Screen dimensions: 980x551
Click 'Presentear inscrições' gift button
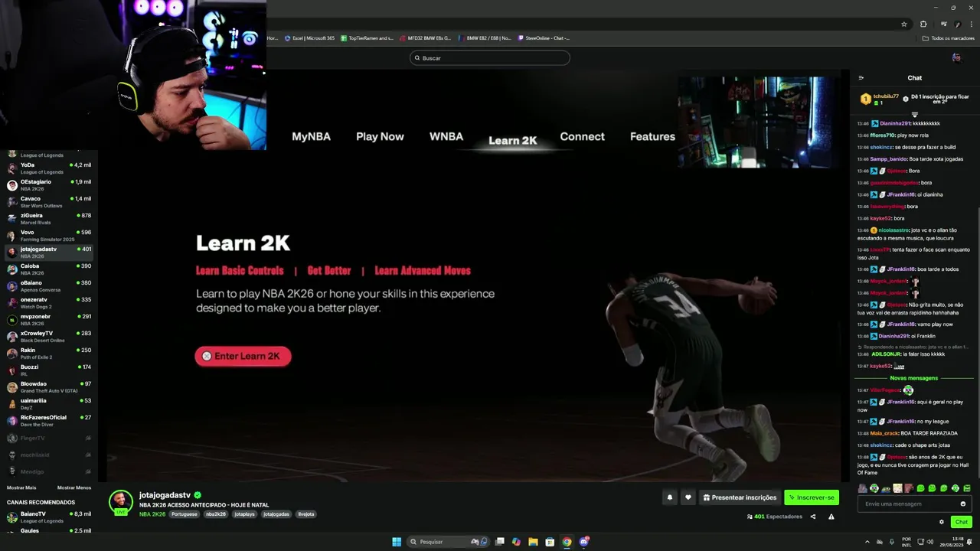(740, 497)
